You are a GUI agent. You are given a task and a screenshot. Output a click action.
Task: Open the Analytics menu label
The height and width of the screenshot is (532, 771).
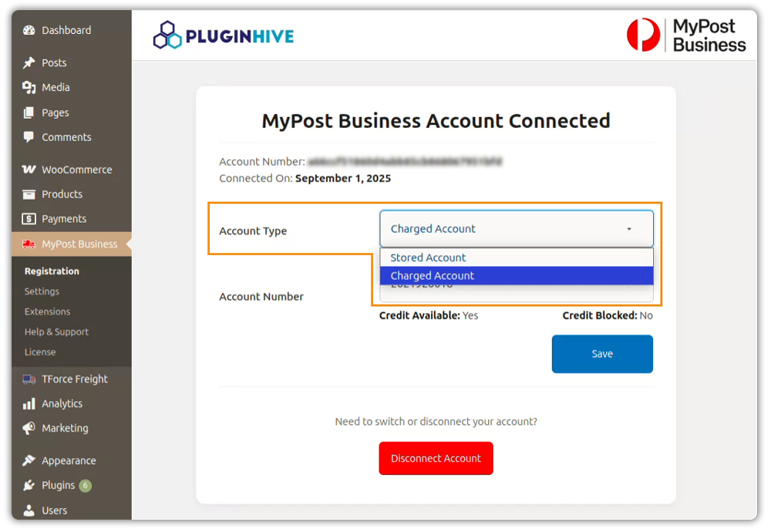point(62,404)
